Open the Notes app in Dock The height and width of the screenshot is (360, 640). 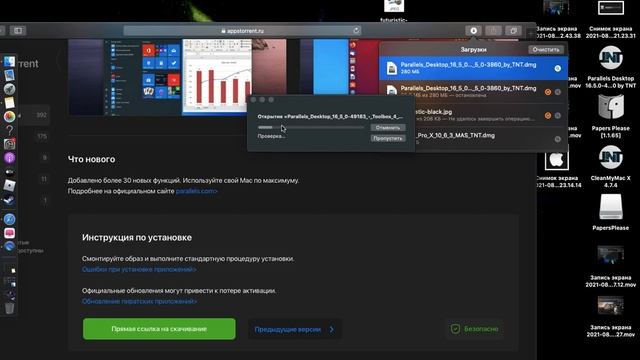9,102
